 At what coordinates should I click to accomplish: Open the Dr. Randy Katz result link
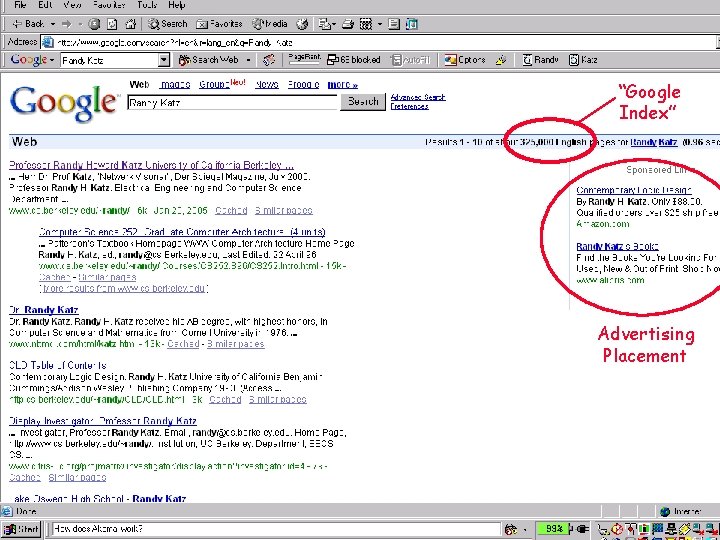point(44,310)
